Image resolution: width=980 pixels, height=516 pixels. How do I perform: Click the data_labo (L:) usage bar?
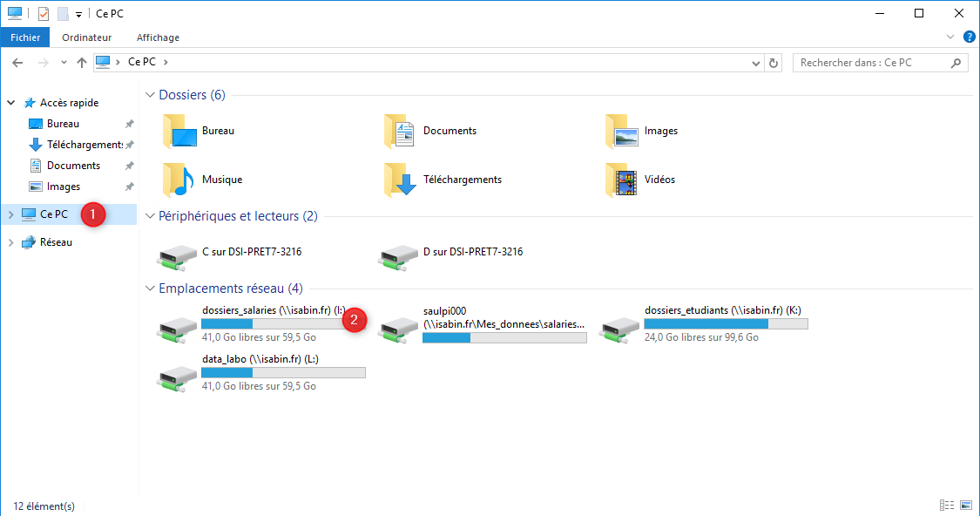click(x=283, y=373)
